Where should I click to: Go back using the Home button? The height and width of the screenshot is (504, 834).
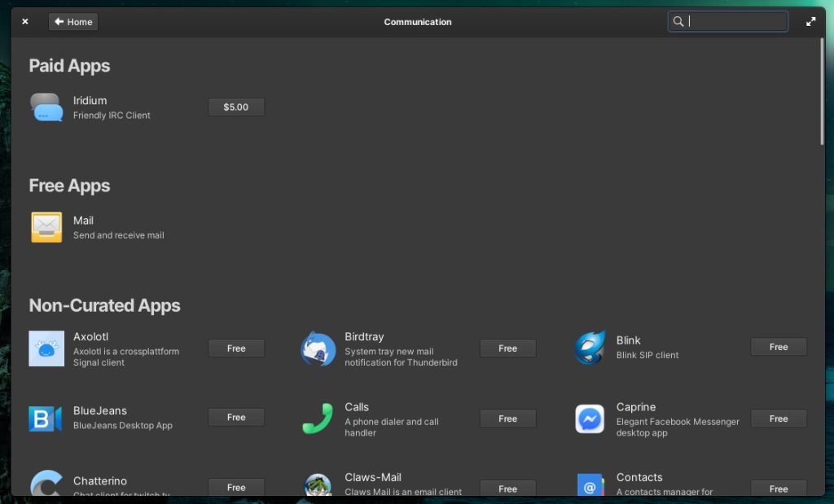pos(73,22)
